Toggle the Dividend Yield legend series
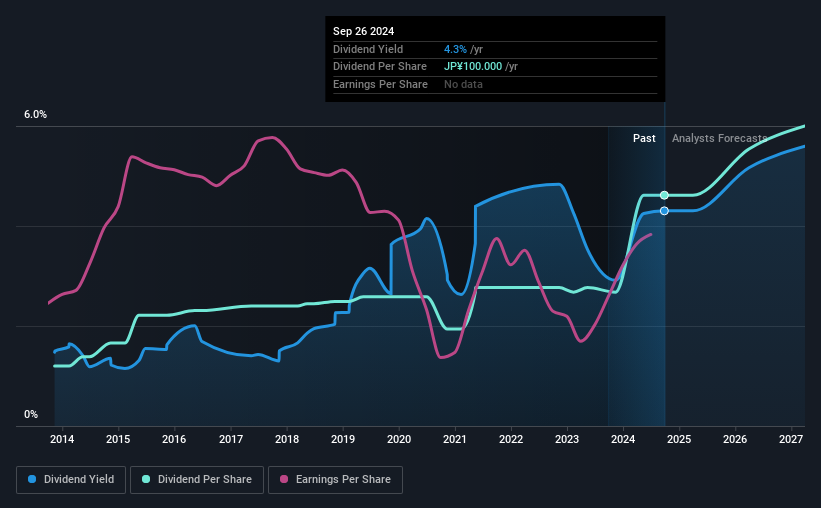This screenshot has width=821, height=508. coord(71,480)
